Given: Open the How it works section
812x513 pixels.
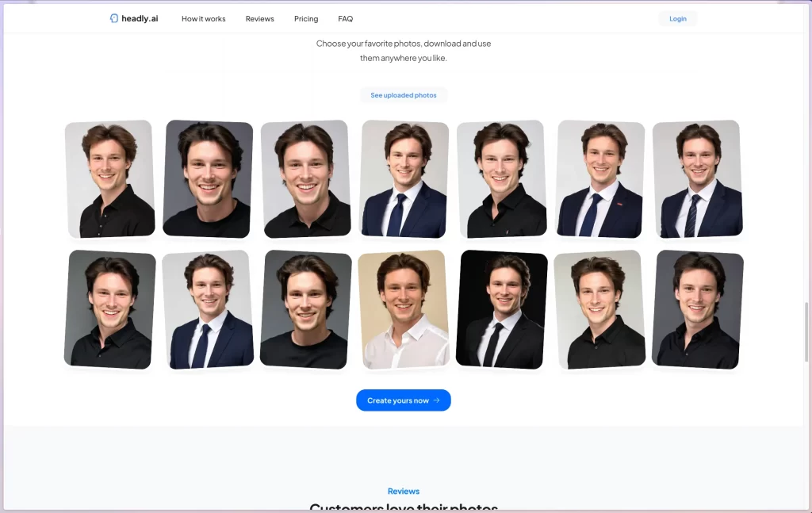Looking at the screenshot, I should pos(203,18).
